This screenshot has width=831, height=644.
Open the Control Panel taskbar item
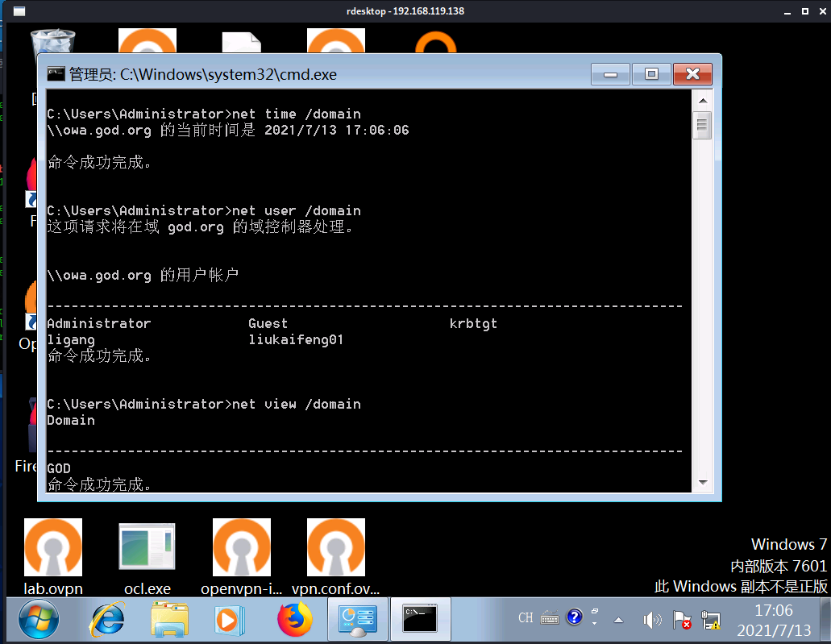click(358, 619)
